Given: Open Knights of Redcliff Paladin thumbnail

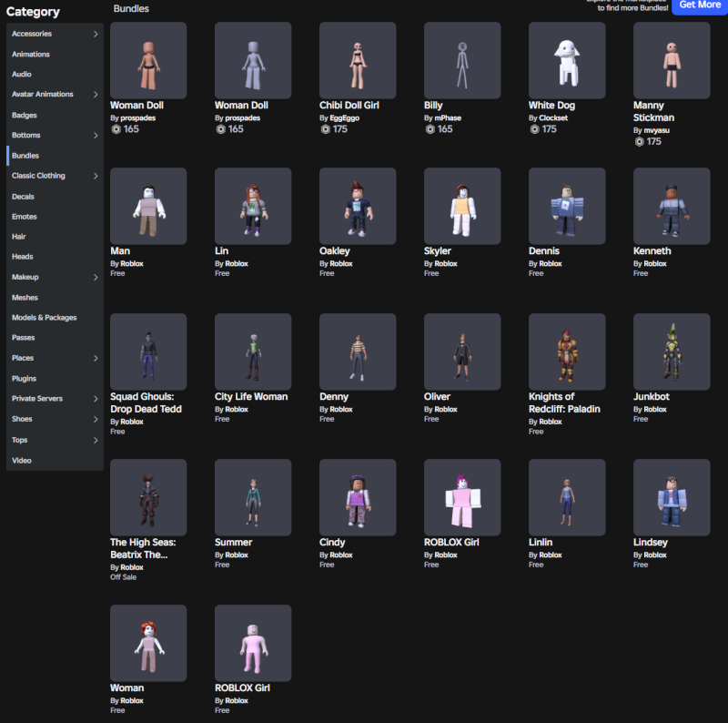Looking at the screenshot, I should pyautogui.click(x=567, y=351).
